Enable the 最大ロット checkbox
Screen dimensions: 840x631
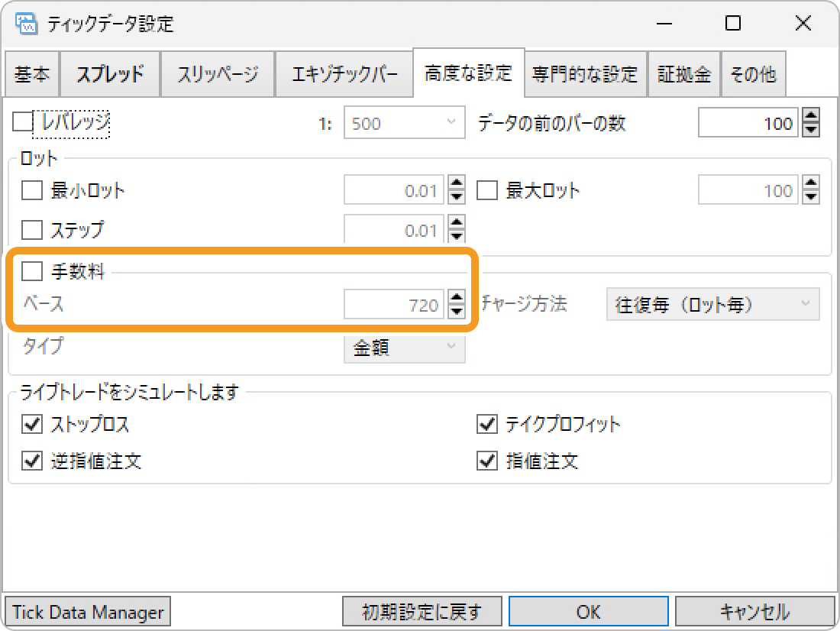487,190
